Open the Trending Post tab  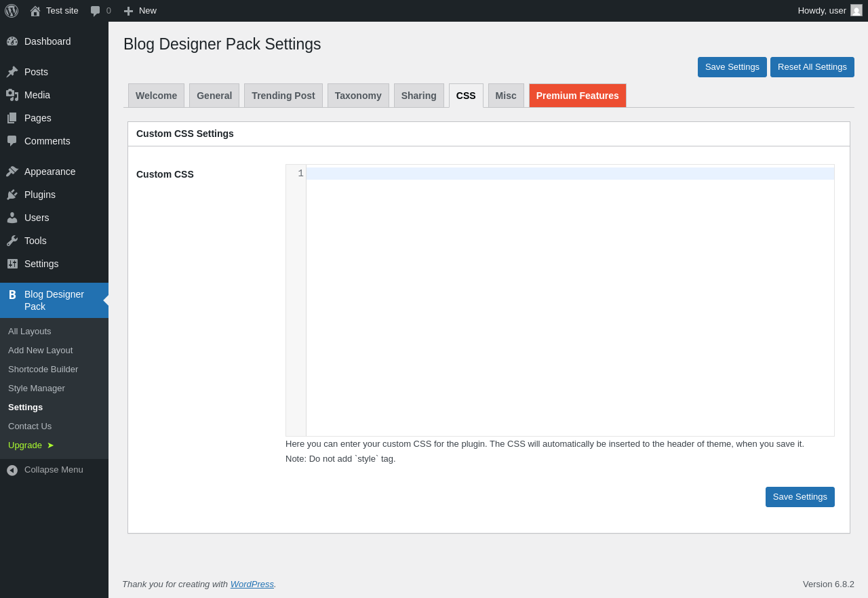pyautogui.click(x=283, y=96)
